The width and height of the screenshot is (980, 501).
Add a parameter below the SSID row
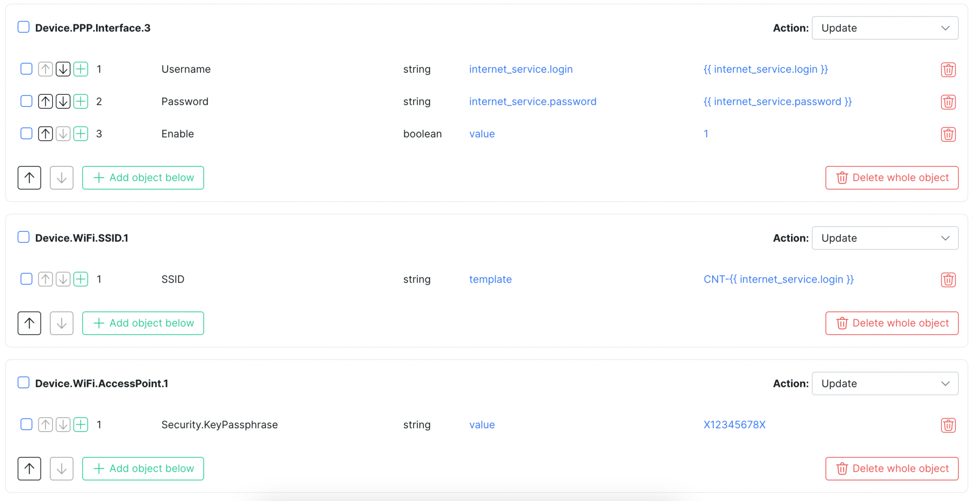tap(81, 279)
